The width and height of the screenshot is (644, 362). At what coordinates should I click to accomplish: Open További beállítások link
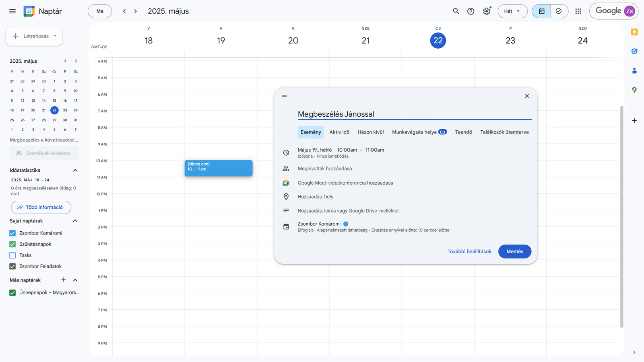(469, 251)
